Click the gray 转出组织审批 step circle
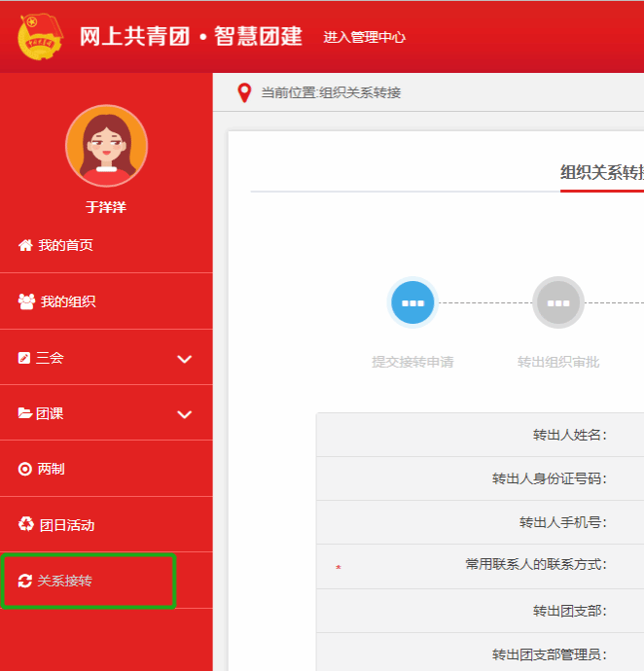This screenshot has width=644, height=671. 558,302
